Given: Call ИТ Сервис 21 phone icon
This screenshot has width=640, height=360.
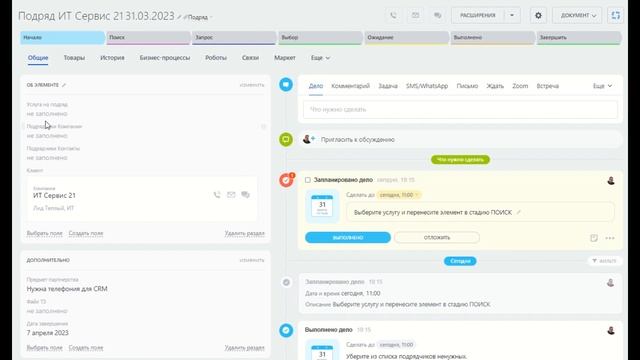Looking at the screenshot, I should coord(217,195).
